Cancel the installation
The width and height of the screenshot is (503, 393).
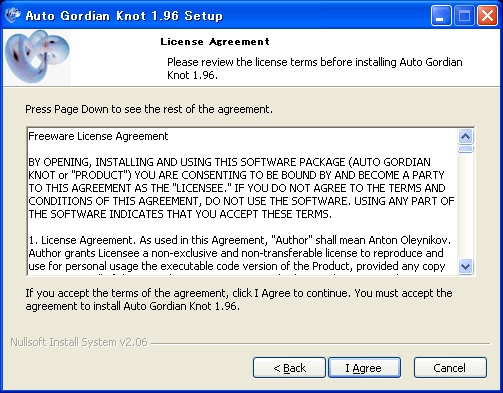tap(450, 368)
